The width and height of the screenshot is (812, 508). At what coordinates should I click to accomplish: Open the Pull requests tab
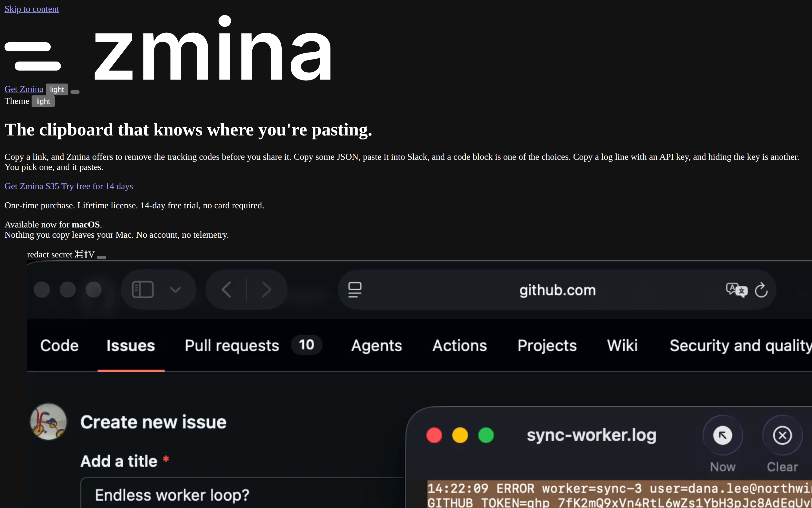coord(232,345)
